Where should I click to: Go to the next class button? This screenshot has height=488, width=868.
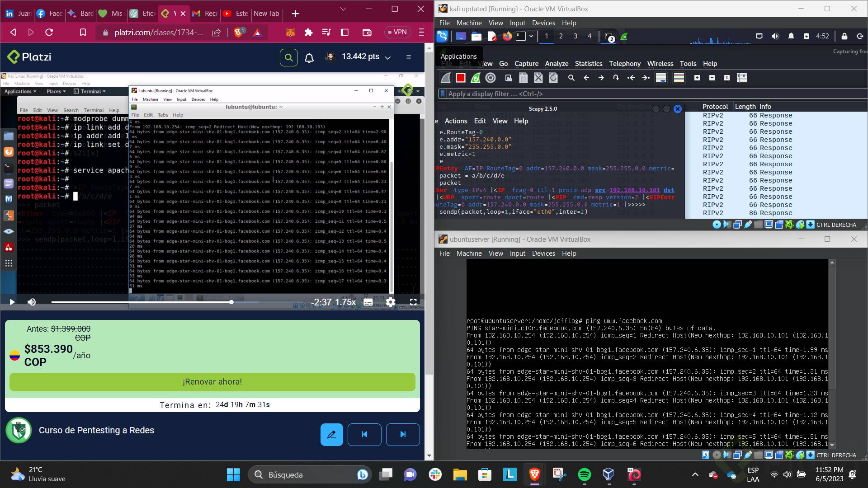402,435
